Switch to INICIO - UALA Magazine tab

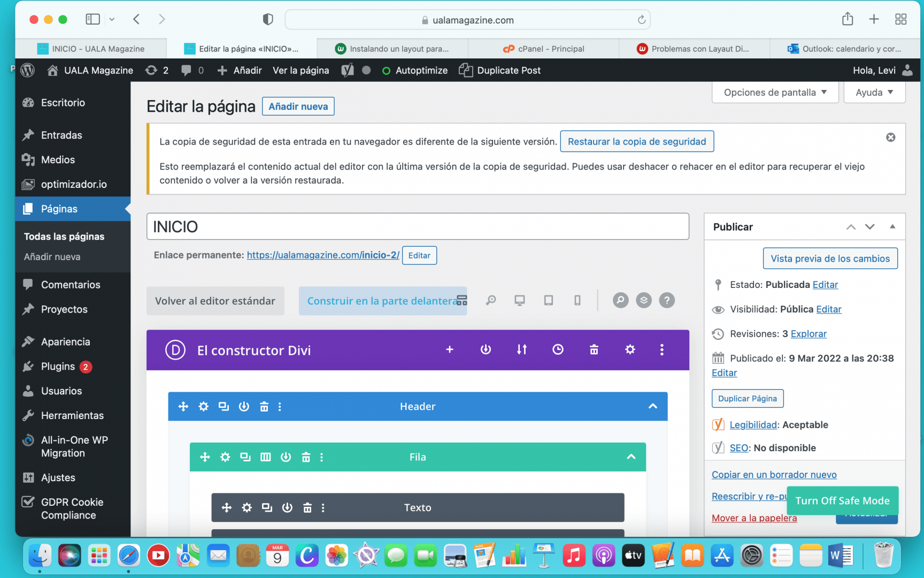pyautogui.click(x=91, y=49)
